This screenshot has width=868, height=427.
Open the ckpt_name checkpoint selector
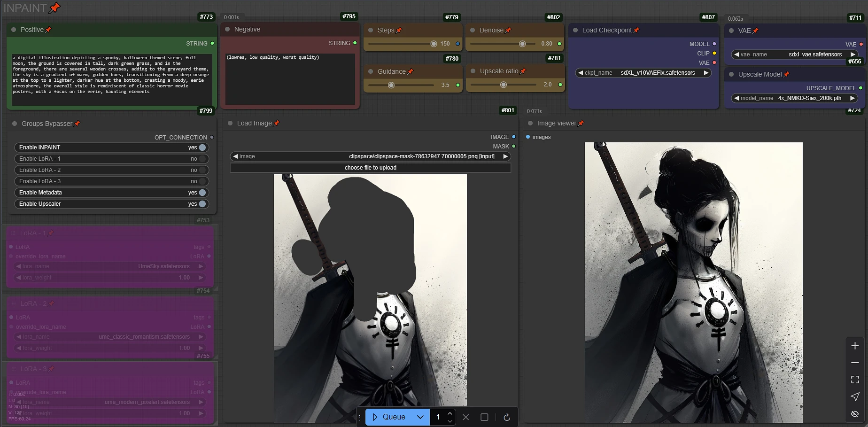[643, 73]
